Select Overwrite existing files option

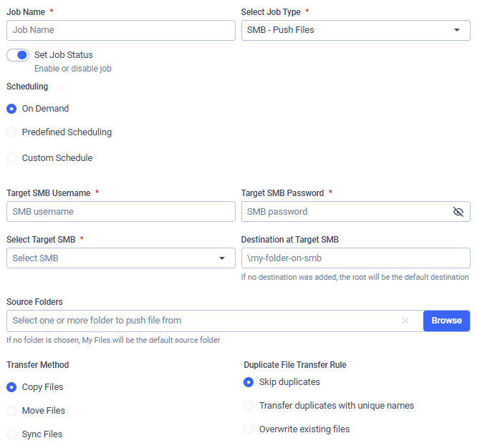click(249, 429)
